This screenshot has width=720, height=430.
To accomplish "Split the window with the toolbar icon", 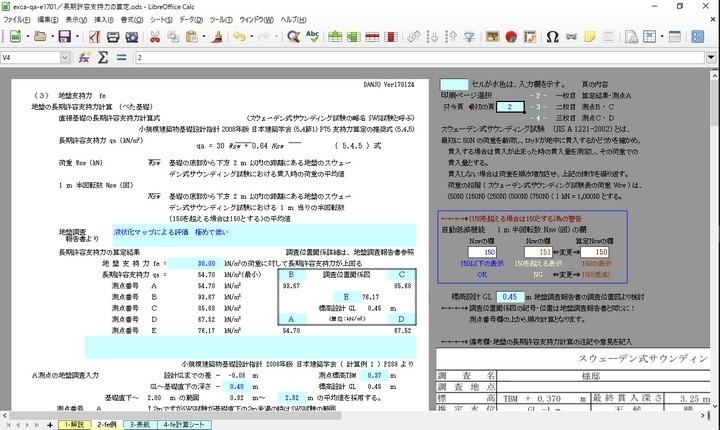I will click(675, 36).
